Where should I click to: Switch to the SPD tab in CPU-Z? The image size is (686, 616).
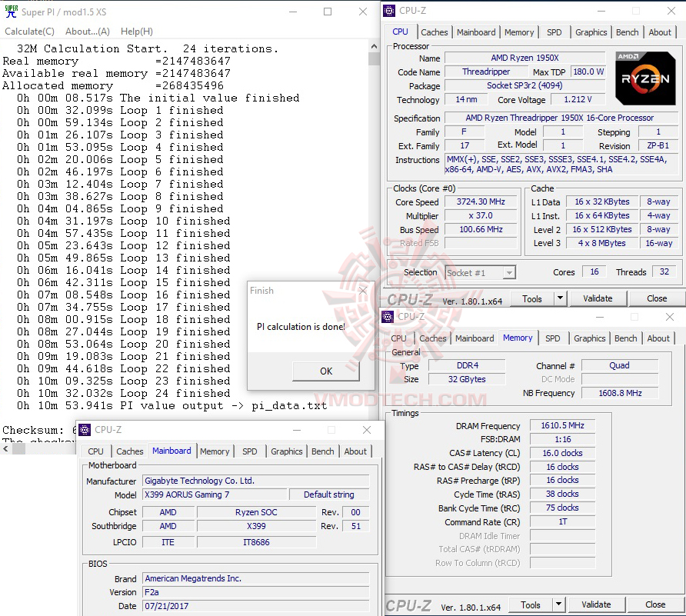click(x=553, y=32)
